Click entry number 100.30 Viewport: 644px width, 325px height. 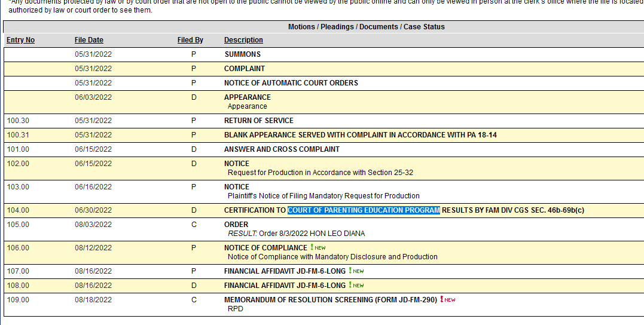click(18, 121)
